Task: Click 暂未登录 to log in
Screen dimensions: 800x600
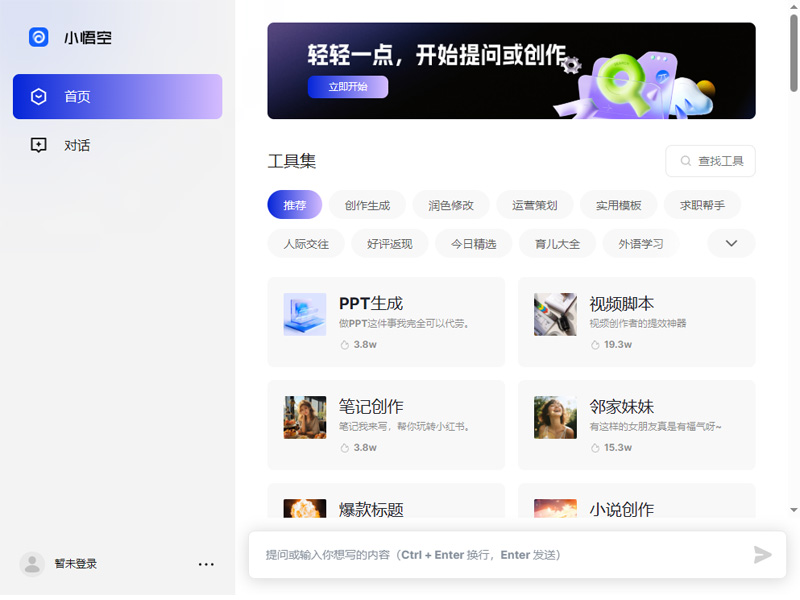Action: coord(76,564)
